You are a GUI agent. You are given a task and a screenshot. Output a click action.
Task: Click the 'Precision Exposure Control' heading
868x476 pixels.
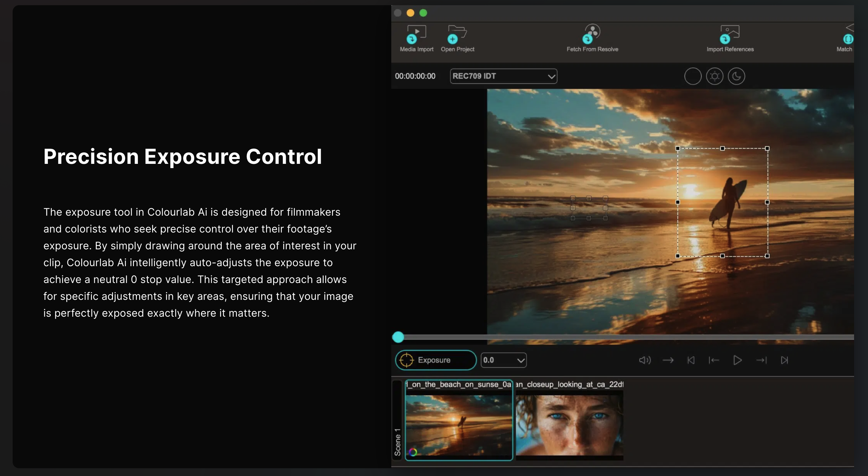coord(183,157)
